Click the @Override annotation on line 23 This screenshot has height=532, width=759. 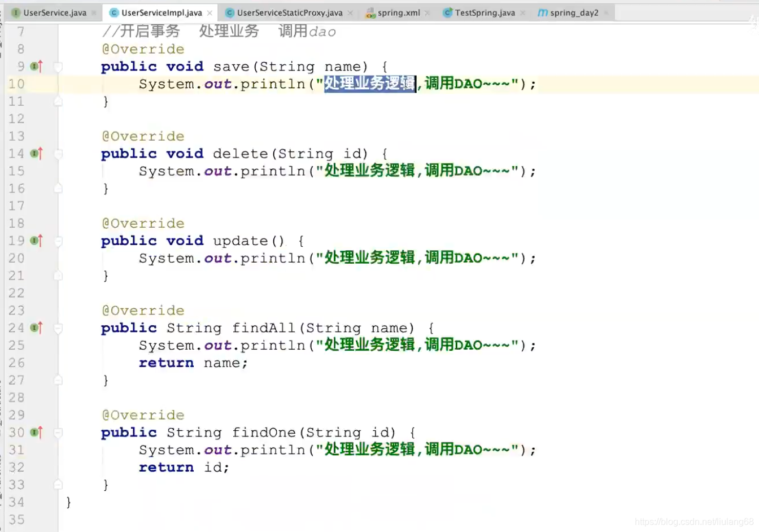143,311
